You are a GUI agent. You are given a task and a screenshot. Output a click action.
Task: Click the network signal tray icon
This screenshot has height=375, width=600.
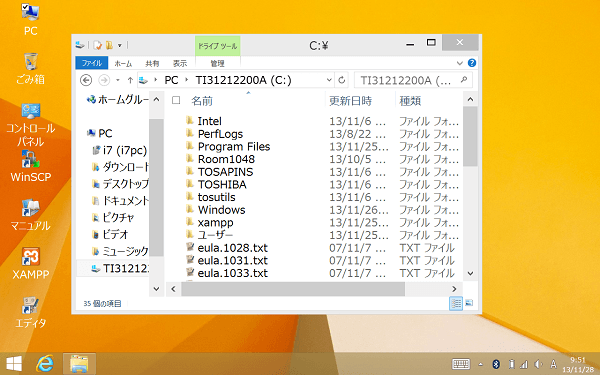(523, 364)
